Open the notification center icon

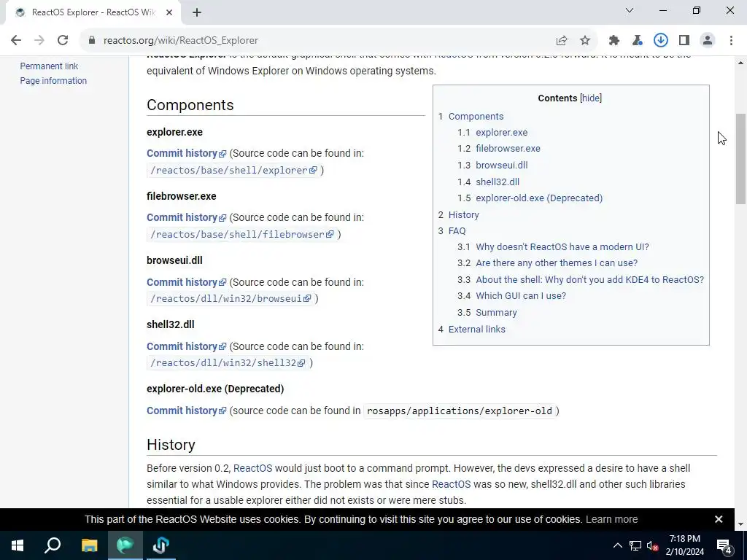click(x=724, y=546)
